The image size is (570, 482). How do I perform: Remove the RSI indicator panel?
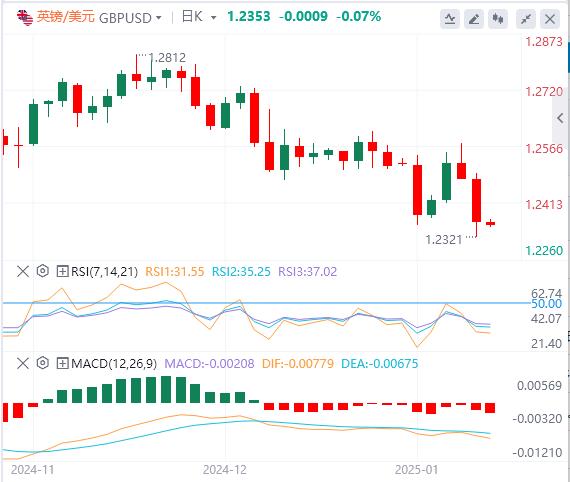[x=23, y=271]
